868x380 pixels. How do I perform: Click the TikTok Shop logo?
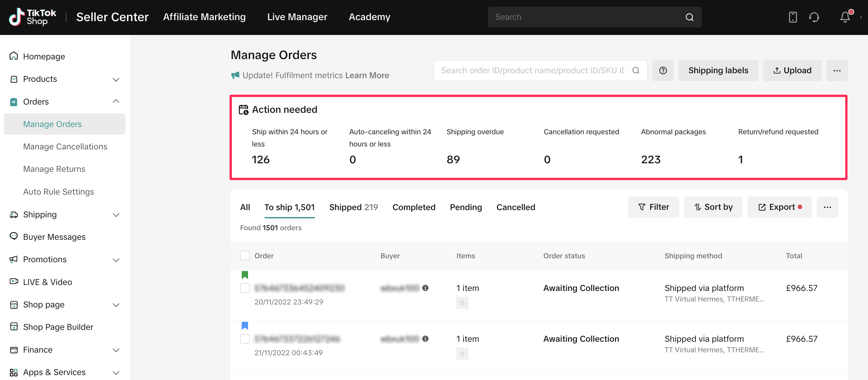click(33, 17)
